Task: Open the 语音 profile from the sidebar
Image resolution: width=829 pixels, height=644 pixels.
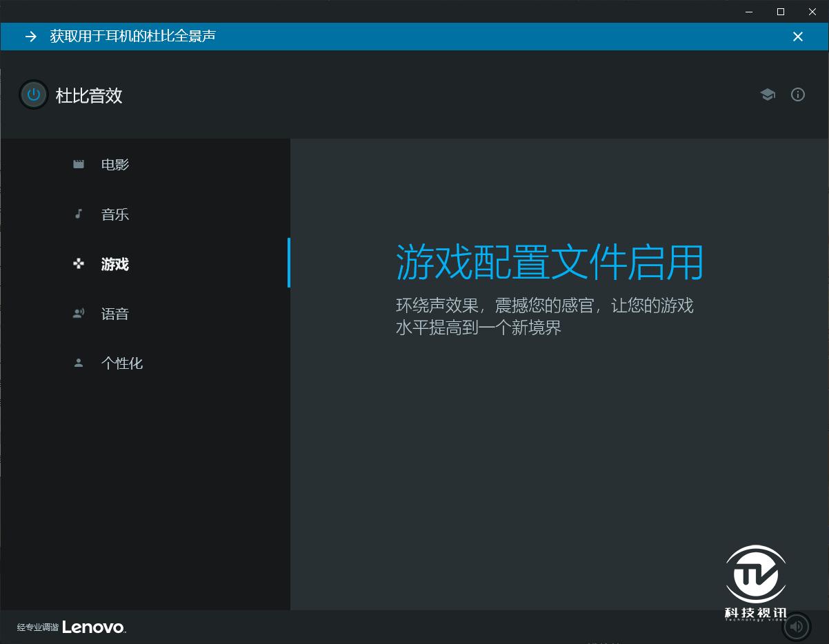Action: [114, 314]
